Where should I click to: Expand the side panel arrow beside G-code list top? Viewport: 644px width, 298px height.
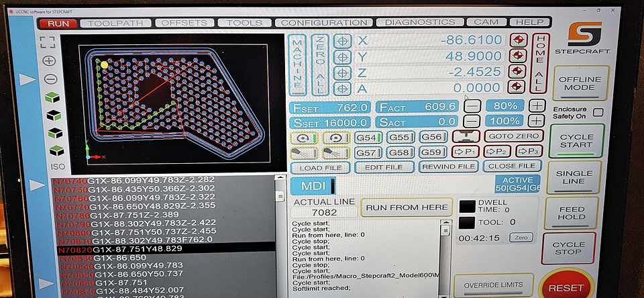pos(37,185)
